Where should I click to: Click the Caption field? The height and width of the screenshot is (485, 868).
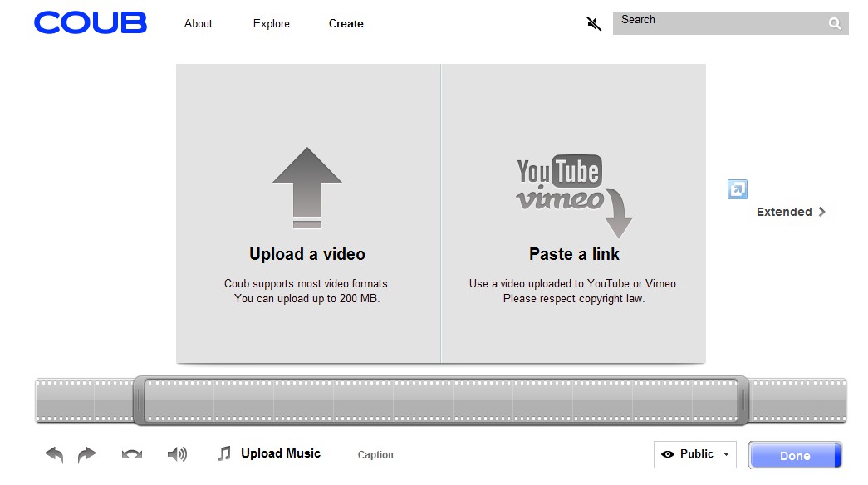point(375,454)
